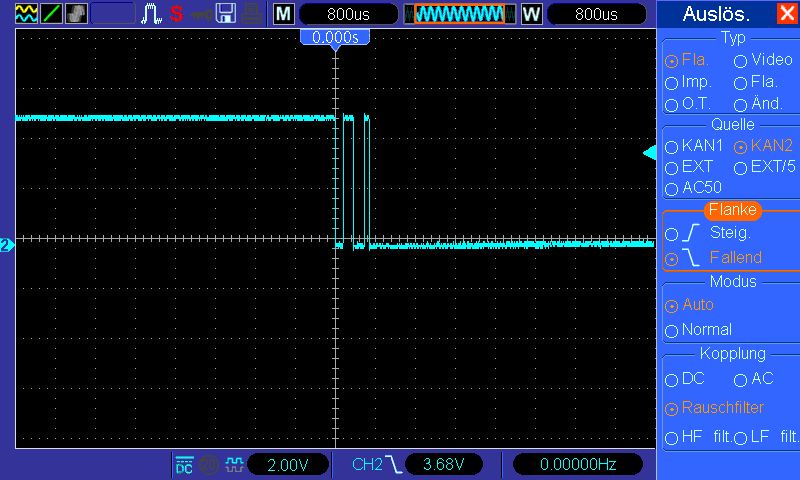Close the Auslös. trigger panel
The image size is (800, 480).
(x=787, y=14)
